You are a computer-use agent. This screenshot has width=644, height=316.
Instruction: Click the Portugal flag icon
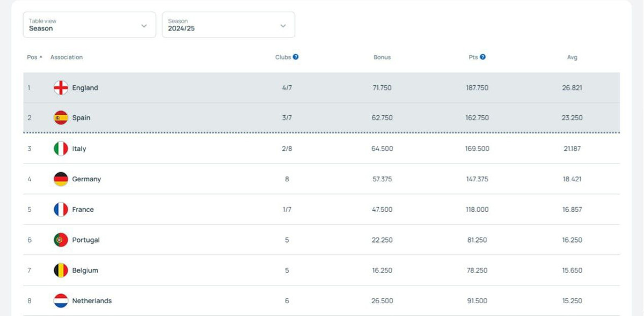click(x=61, y=240)
